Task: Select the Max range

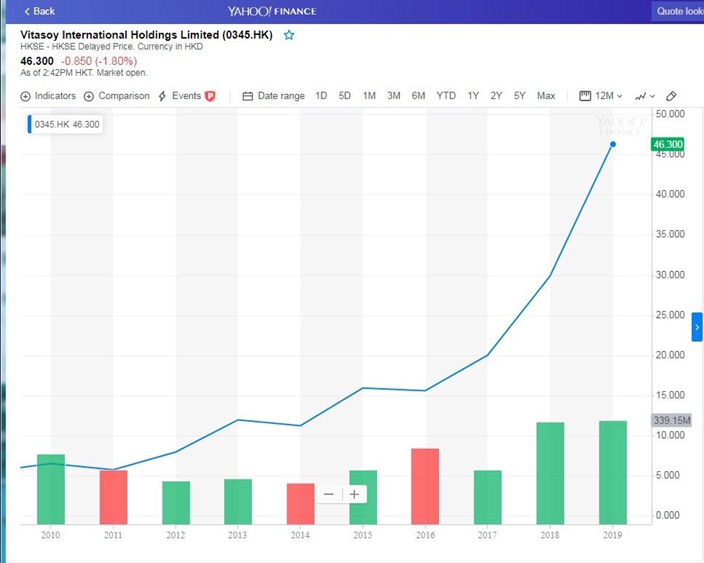Action: 546,96
